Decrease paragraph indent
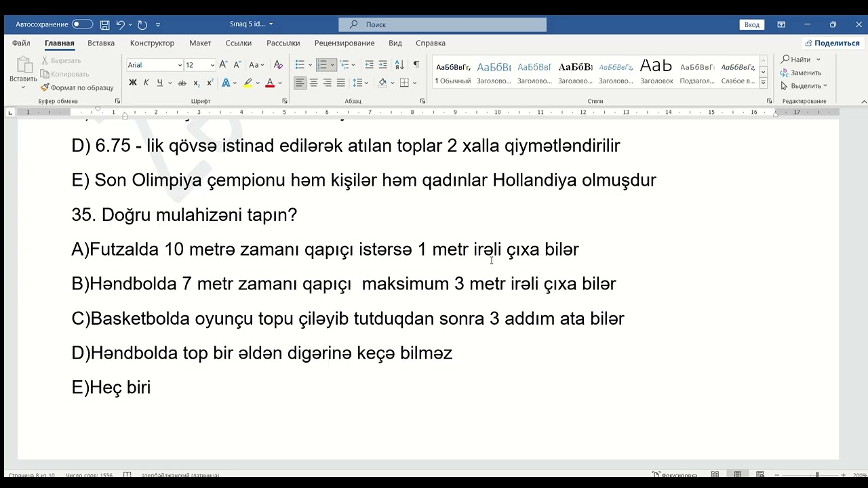868x488 pixels. 369,65
